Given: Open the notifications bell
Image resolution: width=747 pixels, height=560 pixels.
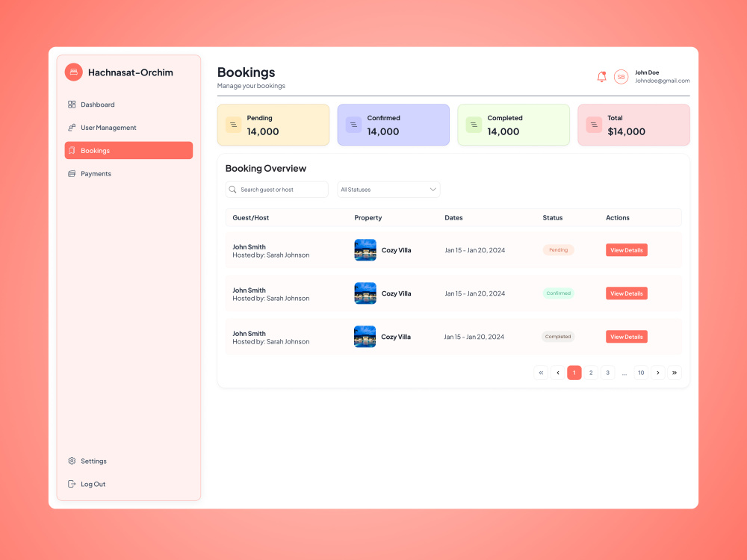Looking at the screenshot, I should (x=601, y=77).
